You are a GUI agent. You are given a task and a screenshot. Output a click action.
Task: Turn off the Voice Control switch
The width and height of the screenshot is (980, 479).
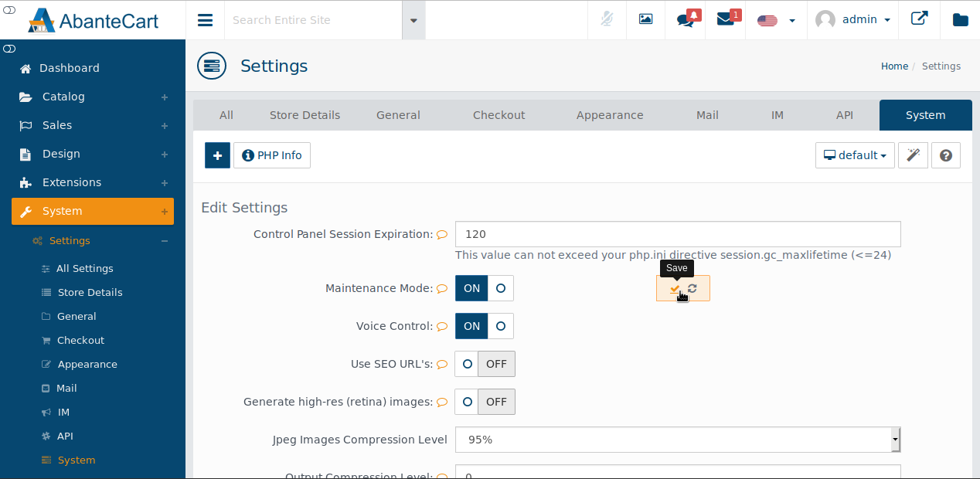484,326
